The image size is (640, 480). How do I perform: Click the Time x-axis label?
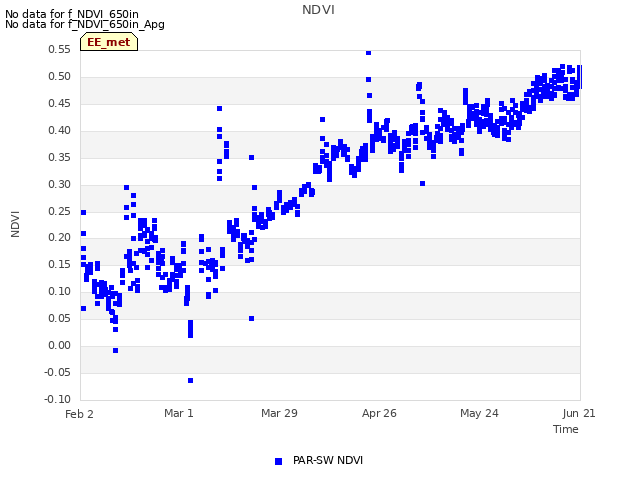tap(565, 429)
